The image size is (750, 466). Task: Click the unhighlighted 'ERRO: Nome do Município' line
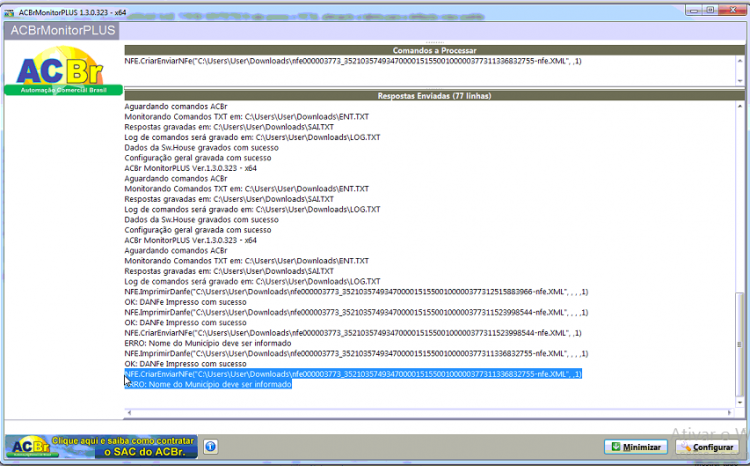pyautogui.click(x=208, y=343)
